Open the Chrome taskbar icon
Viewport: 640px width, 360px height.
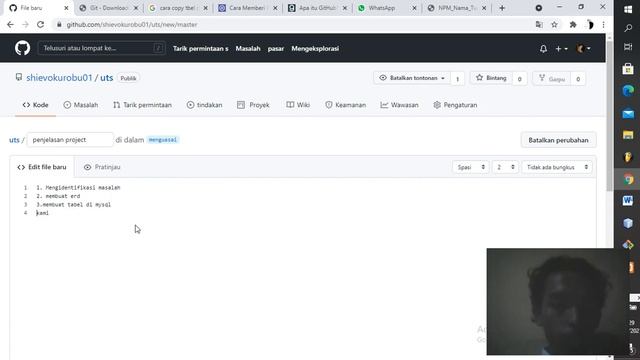(628, 179)
